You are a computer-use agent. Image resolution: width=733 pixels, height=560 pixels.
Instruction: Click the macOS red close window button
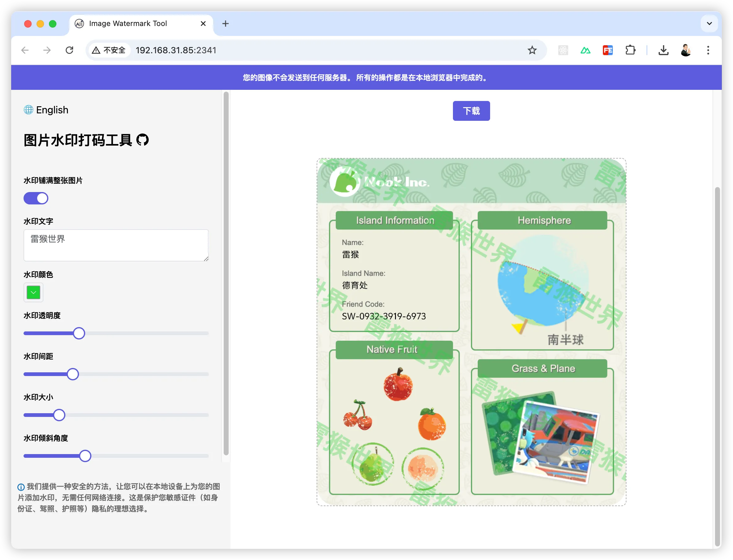28,24
